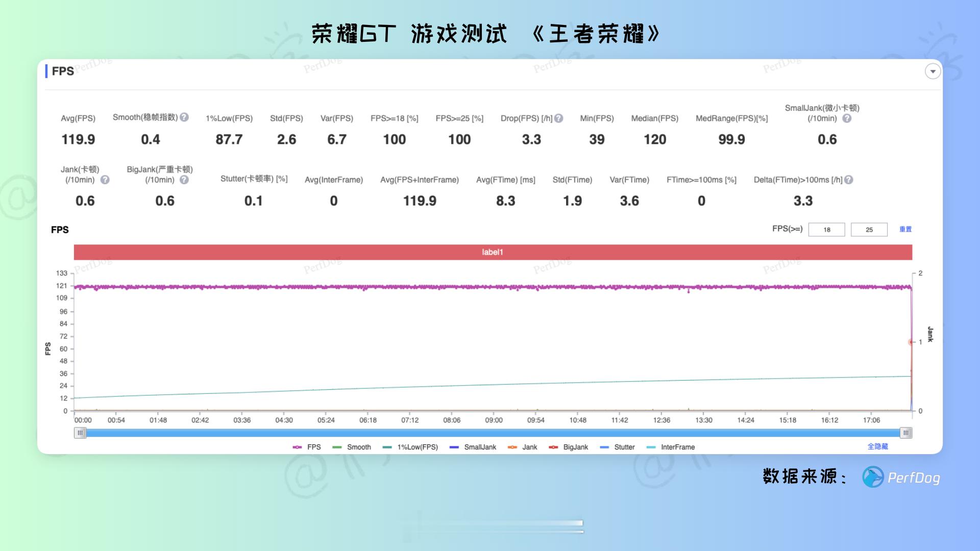Click the FPS panel title

[63, 71]
